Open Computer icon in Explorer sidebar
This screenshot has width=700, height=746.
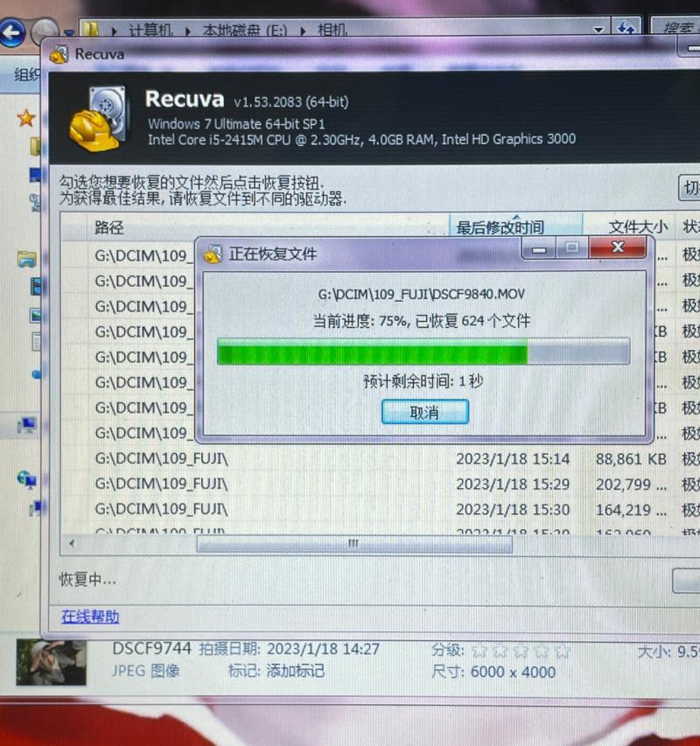(x=26, y=424)
